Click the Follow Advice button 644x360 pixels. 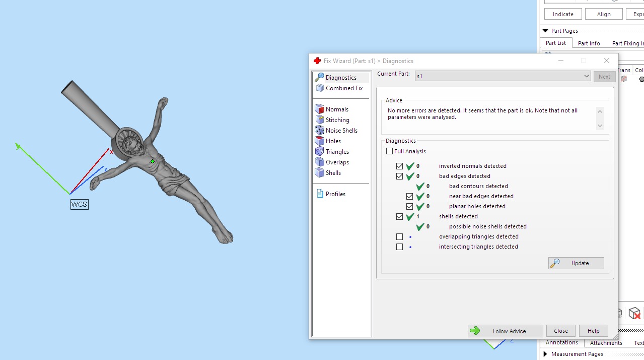[505, 331]
